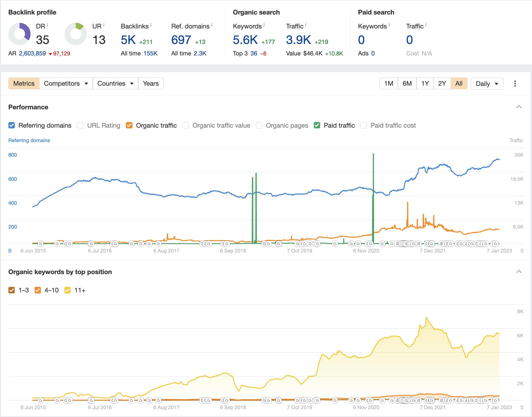Toggle the 4–10 position keywords checkbox
Viewport: 532px width, 417px height.
click(x=38, y=290)
